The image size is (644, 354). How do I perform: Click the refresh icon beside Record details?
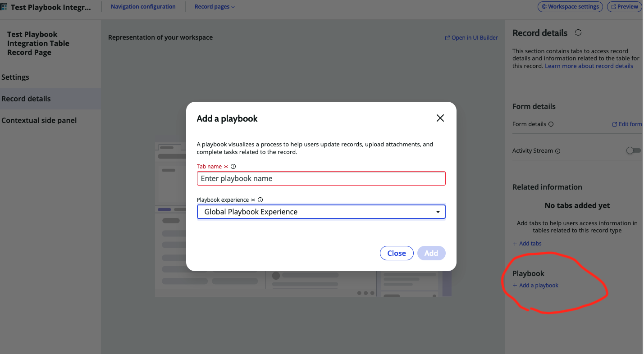coord(578,32)
